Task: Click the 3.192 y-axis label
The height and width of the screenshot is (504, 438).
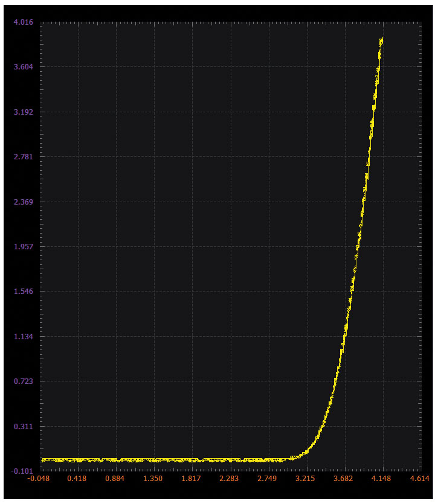Action: [23, 112]
